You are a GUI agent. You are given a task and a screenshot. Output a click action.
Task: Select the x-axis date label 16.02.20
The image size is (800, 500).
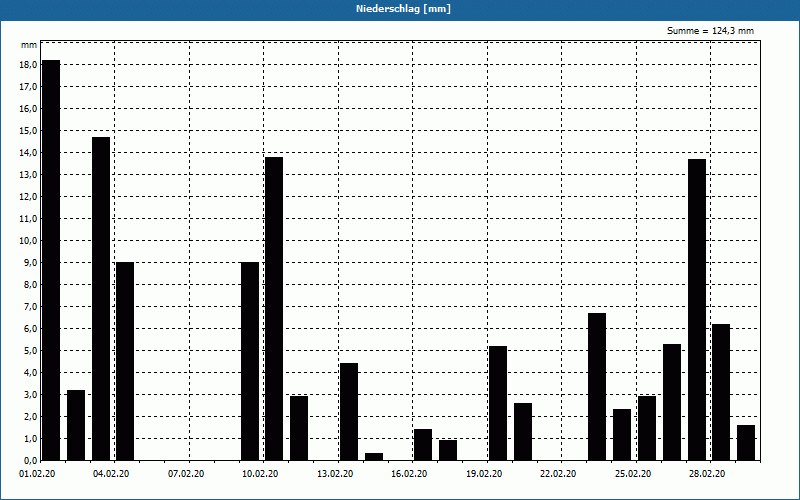click(409, 474)
